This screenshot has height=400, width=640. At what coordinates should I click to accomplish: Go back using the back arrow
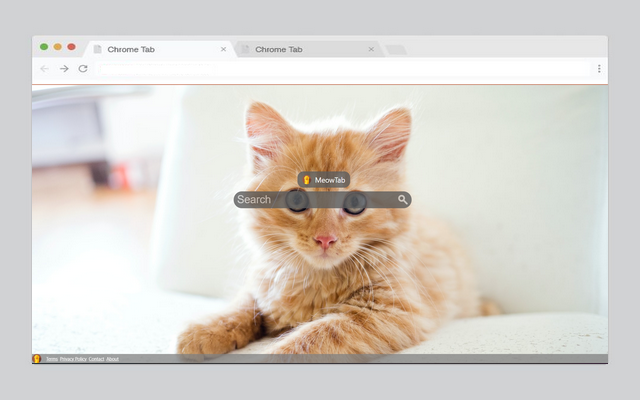tap(44, 69)
